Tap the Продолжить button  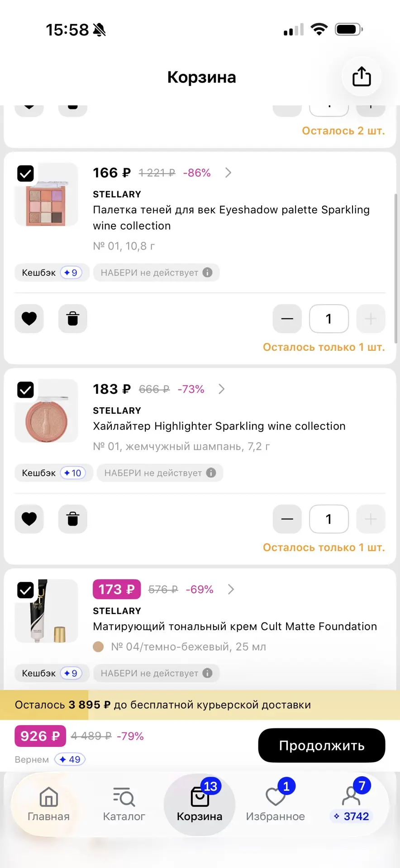coord(322,745)
